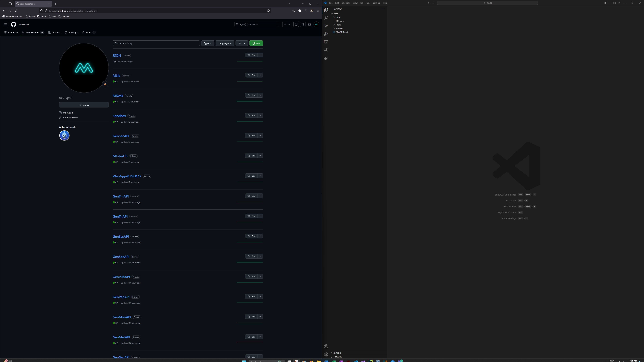644x362 pixels.
Task: Open the MLib repository link
Action: [x=116, y=76]
